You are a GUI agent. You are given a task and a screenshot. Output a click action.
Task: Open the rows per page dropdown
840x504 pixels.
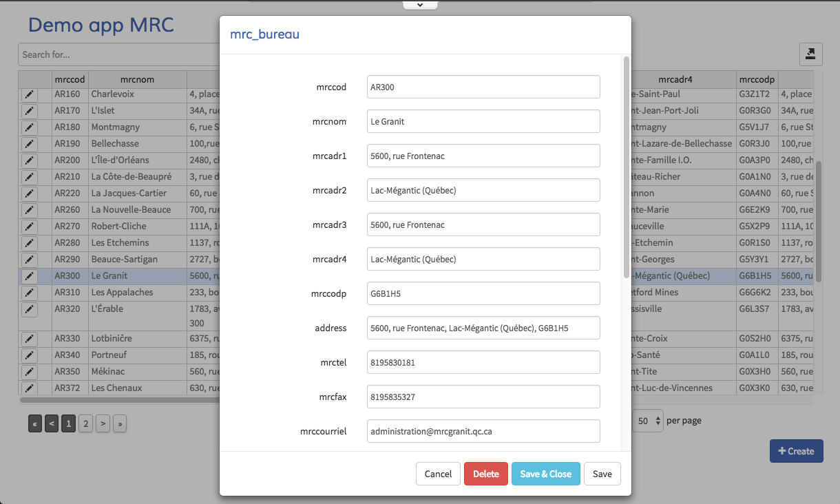tap(648, 420)
